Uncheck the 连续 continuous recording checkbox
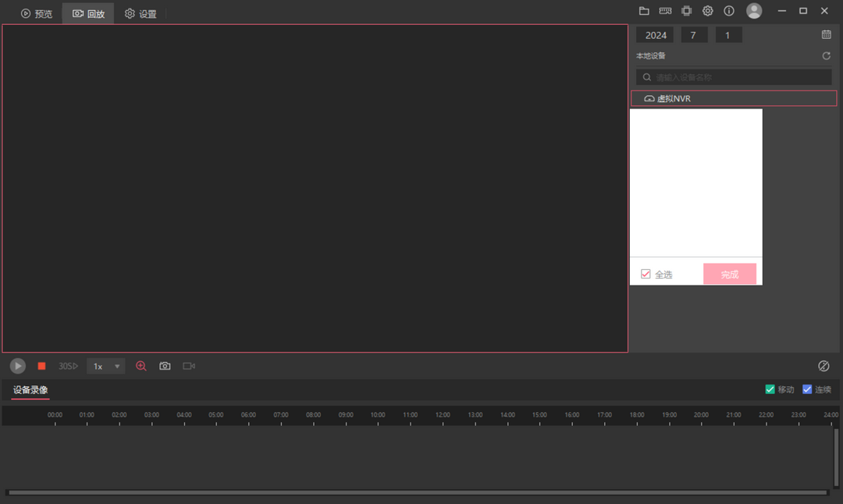The height and width of the screenshot is (504, 843). [807, 389]
